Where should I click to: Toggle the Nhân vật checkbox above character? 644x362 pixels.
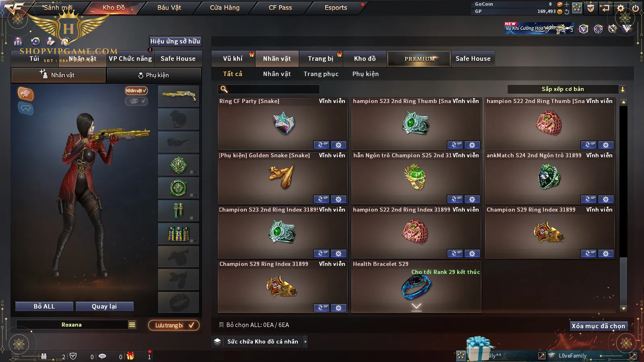[x=136, y=91]
